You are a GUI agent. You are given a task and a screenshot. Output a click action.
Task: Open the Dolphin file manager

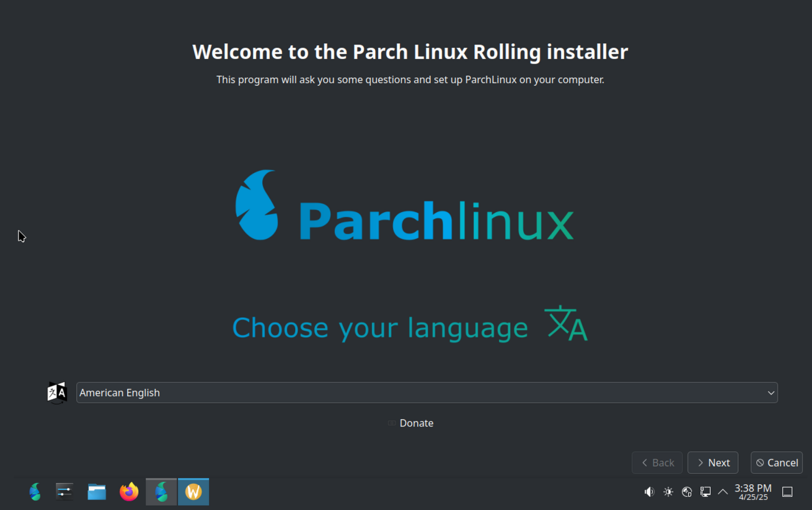[x=97, y=491]
